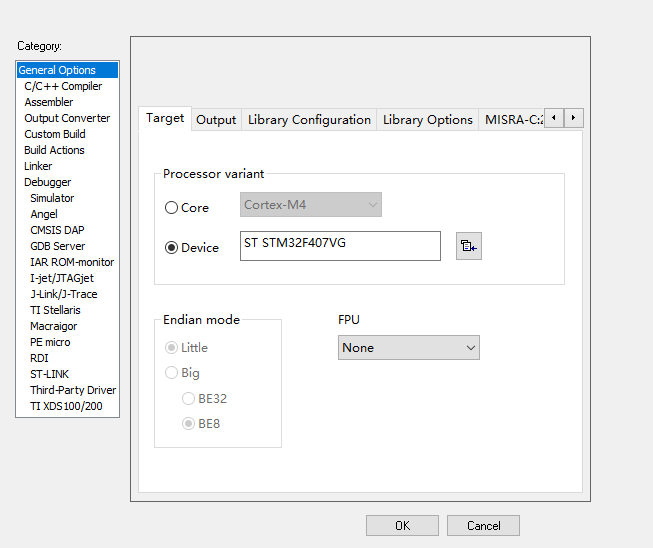Image resolution: width=653 pixels, height=548 pixels.
Task: Expand the Cortex-M4 core dropdown
Action: 311,205
